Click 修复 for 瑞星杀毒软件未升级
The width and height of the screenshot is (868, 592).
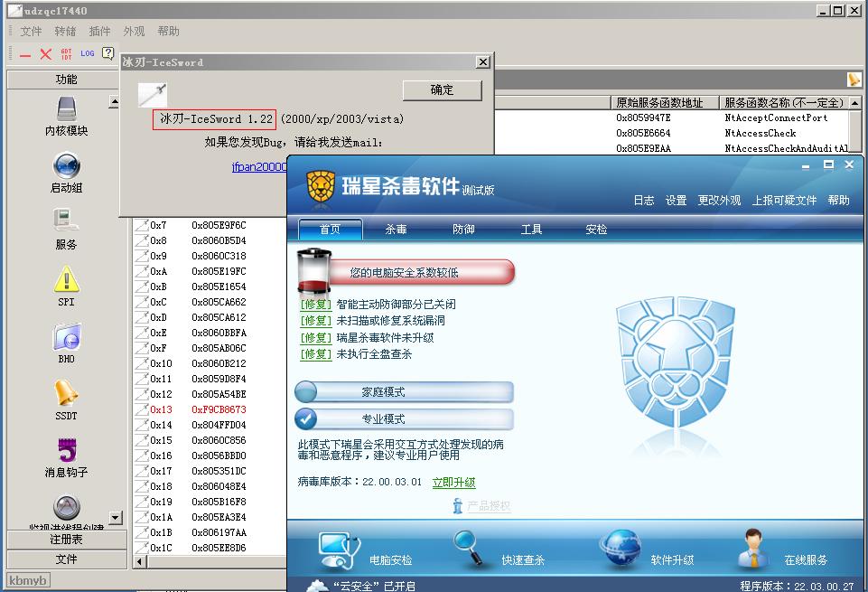[316, 338]
